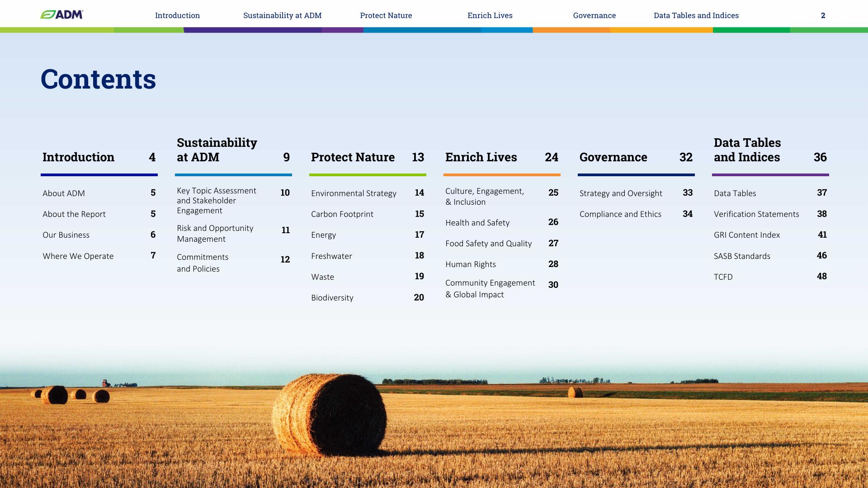Go to Human Rights section link
This screenshot has width=868, height=488.
point(471,264)
